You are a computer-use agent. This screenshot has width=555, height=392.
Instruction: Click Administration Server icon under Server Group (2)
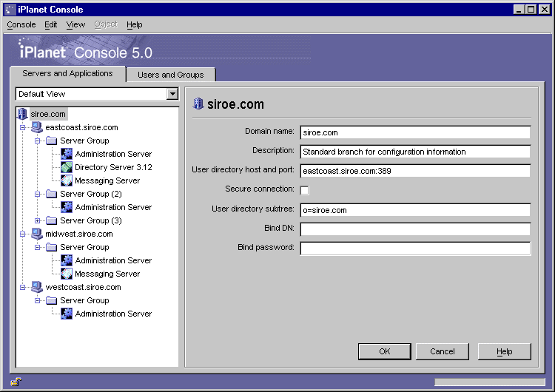pos(66,207)
